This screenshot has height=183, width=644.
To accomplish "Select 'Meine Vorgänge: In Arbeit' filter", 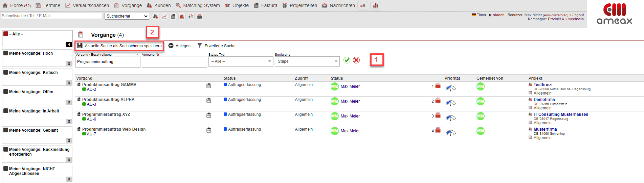I will coord(37,115).
